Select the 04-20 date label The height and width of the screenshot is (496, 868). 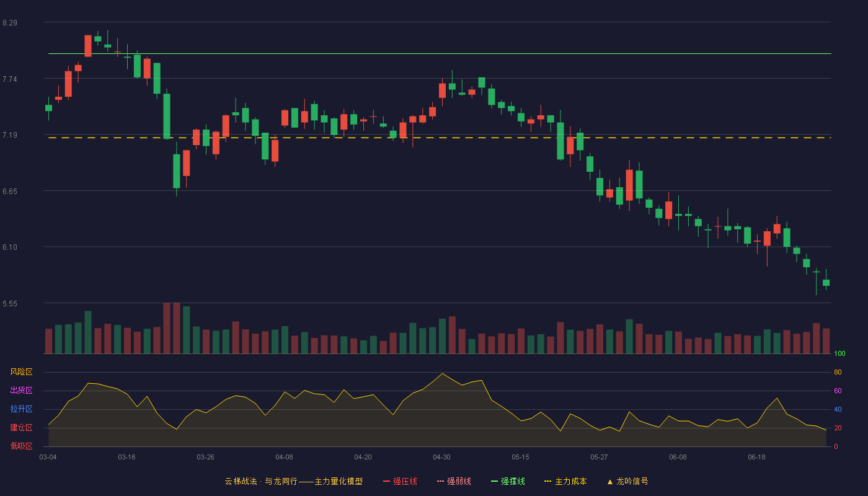click(x=363, y=457)
